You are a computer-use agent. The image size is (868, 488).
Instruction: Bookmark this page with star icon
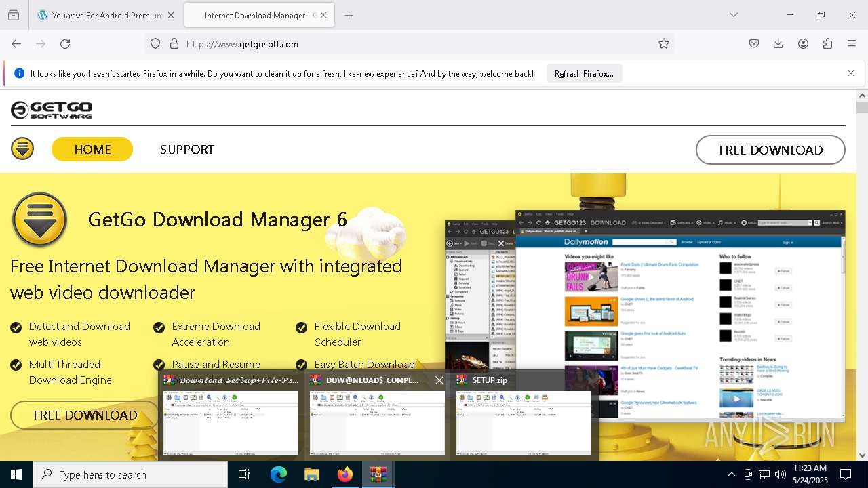coord(664,43)
